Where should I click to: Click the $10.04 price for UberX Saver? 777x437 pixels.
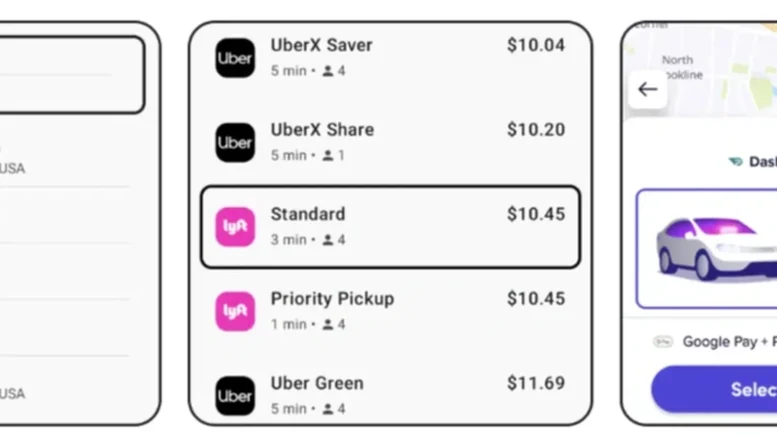tap(535, 45)
